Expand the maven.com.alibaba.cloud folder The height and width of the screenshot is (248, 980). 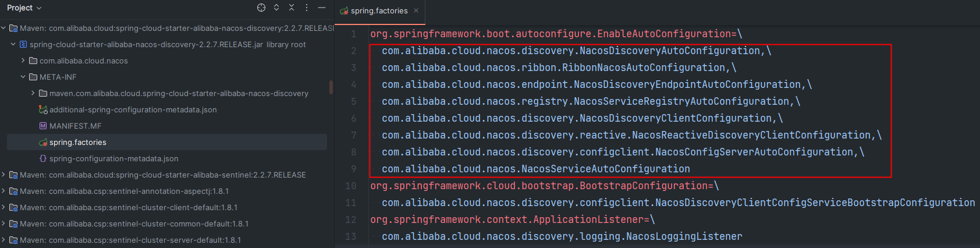click(x=33, y=93)
